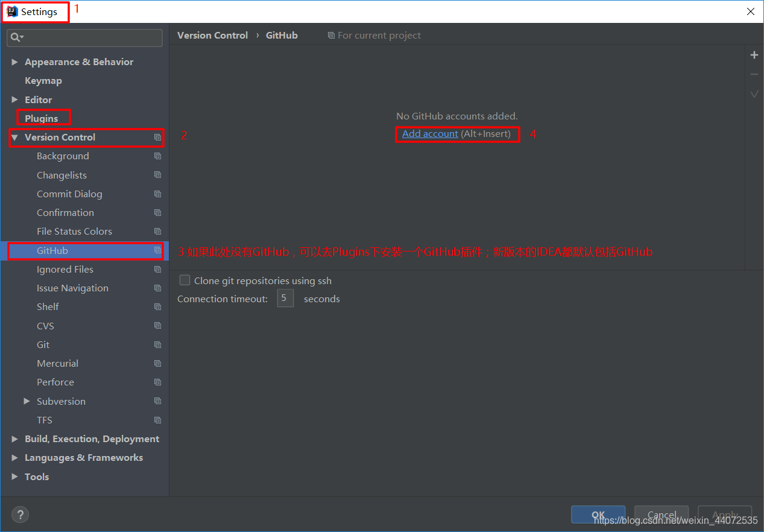Select Keymap in settings tree
Screen dimensions: 764x532
43,81
